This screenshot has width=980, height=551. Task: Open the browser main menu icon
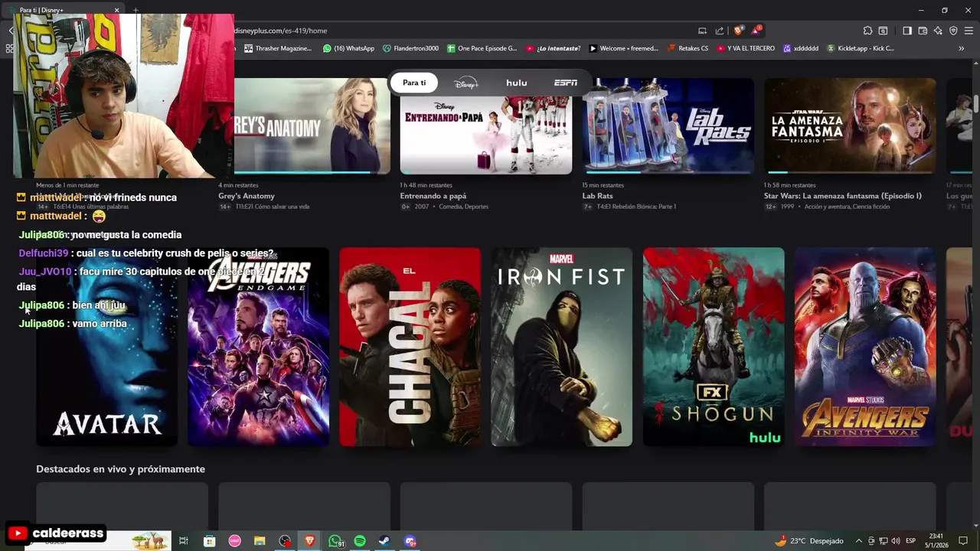point(969,31)
